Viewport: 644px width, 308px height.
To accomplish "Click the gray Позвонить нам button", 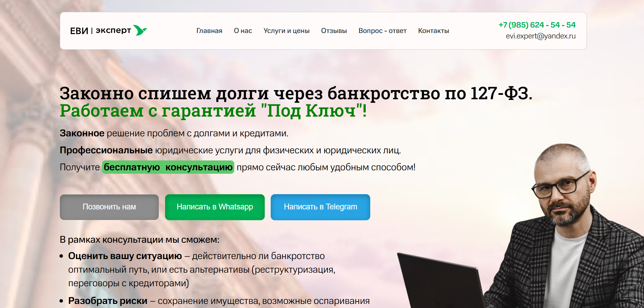I will tap(109, 207).
